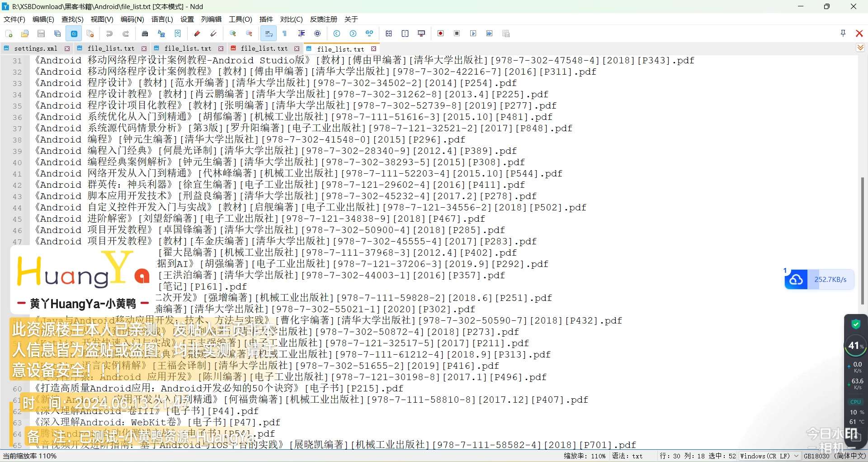This screenshot has width=868, height=462.
Task: Create a new file with the toolbar icon
Action: pyautogui.click(x=9, y=33)
